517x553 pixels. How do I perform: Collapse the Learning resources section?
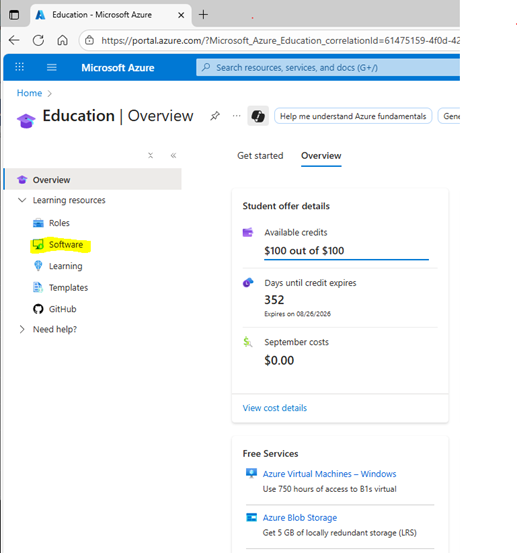point(22,200)
